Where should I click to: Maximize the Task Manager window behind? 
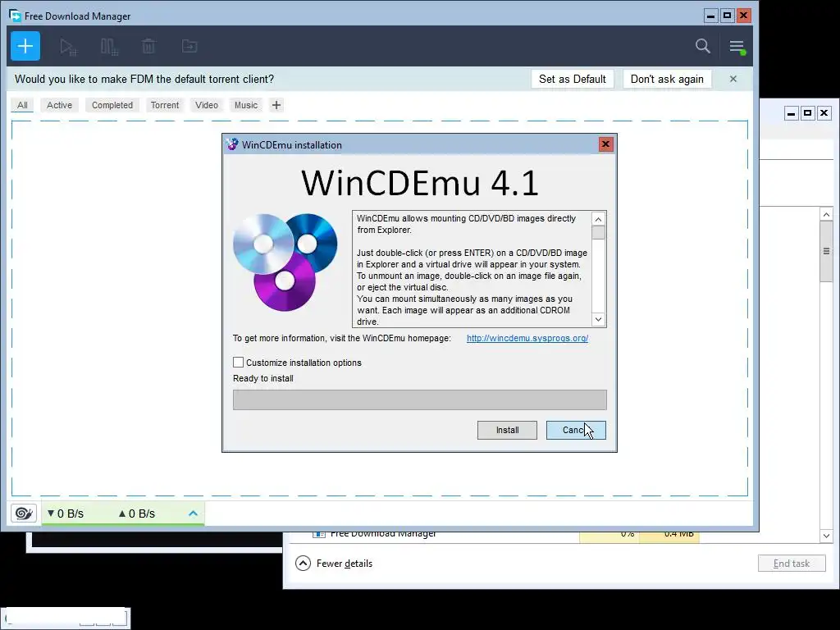pos(808,112)
